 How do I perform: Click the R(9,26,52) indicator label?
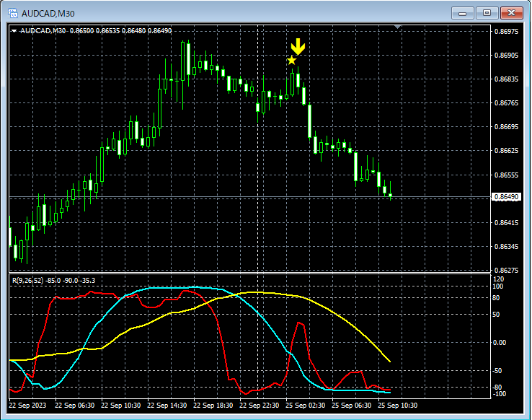28,281
